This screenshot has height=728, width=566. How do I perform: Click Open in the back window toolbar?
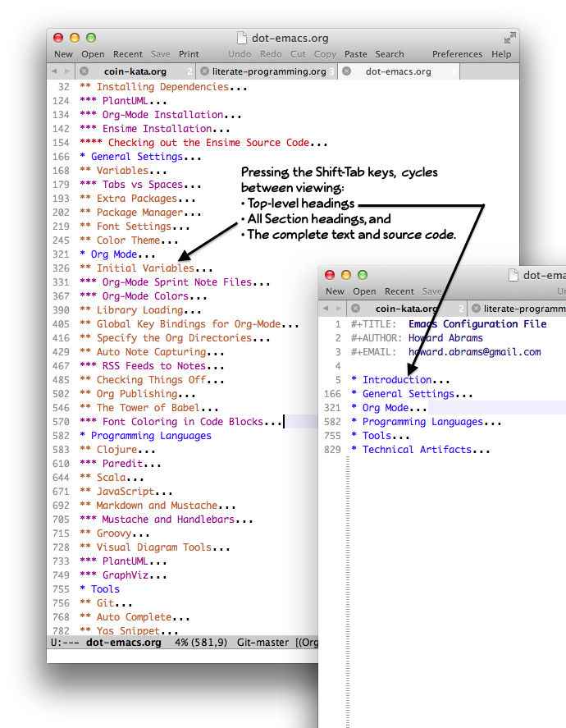click(x=93, y=54)
